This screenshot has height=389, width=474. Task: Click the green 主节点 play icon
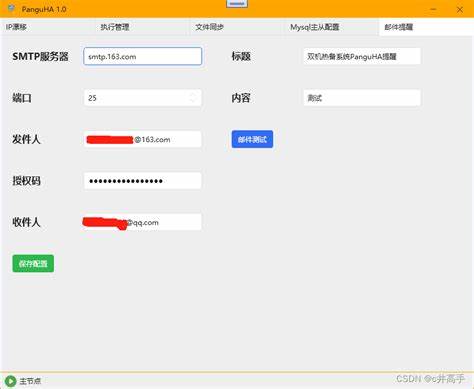pos(10,381)
